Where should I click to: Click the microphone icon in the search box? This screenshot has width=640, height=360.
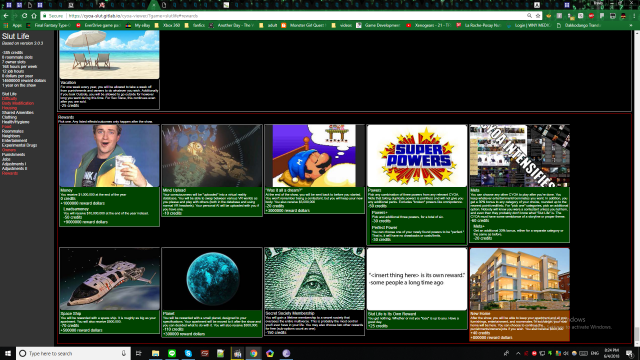(124, 353)
